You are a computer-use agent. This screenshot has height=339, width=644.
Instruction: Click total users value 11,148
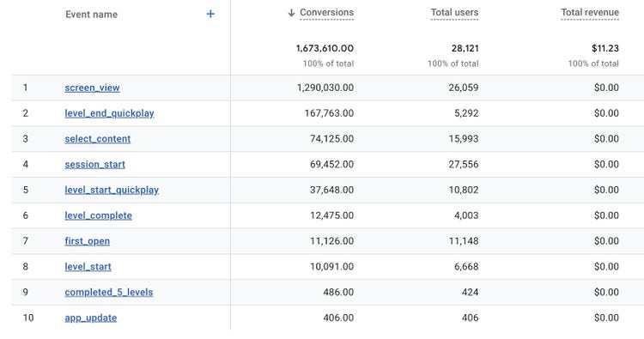pos(464,241)
